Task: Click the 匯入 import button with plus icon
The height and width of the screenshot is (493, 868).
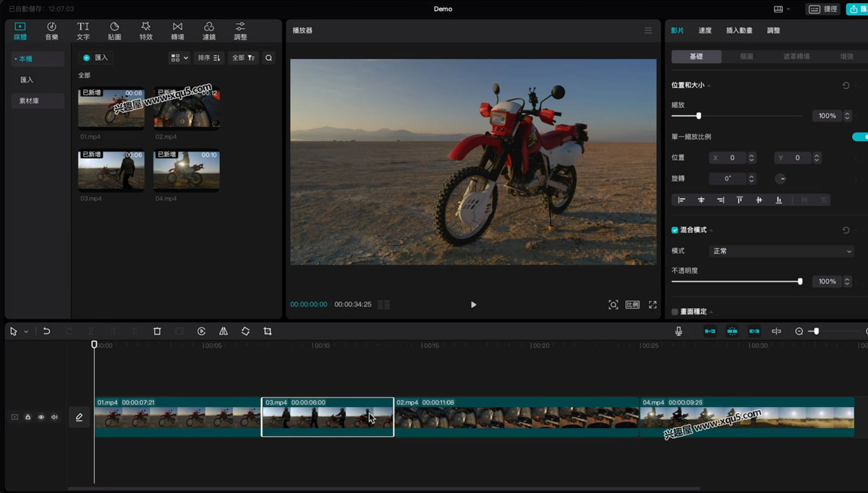Action: pyautogui.click(x=96, y=58)
